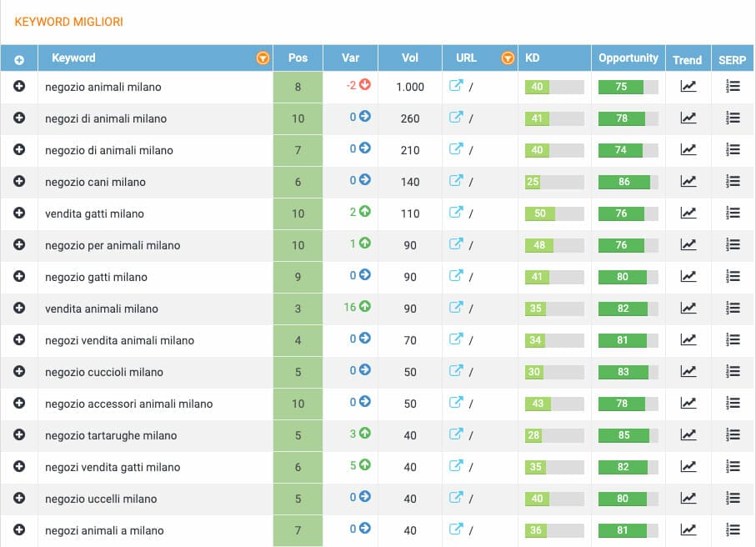The image size is (756, 547).
Task: Select the negozio per animali milano keyword text
Action: click(113, 245)
